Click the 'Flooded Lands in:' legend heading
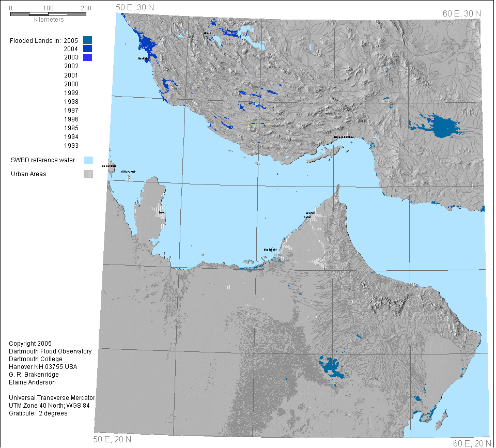 click(35, 40)
